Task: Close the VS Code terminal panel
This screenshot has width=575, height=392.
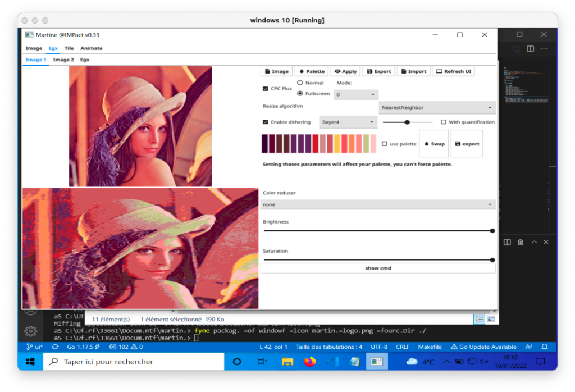Action: tap(546, 242)
